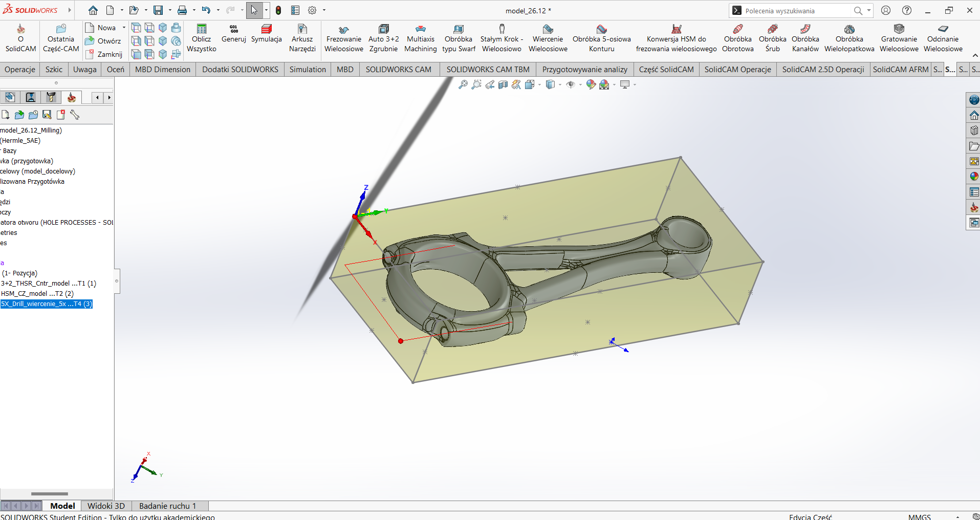980x520 pixels.
Task: Switch to the SOLIDWORKS CAM tab
Action: (399, 70)
